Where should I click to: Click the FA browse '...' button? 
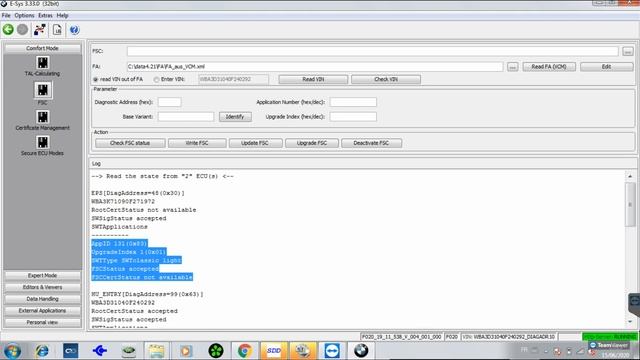(513, 67)
